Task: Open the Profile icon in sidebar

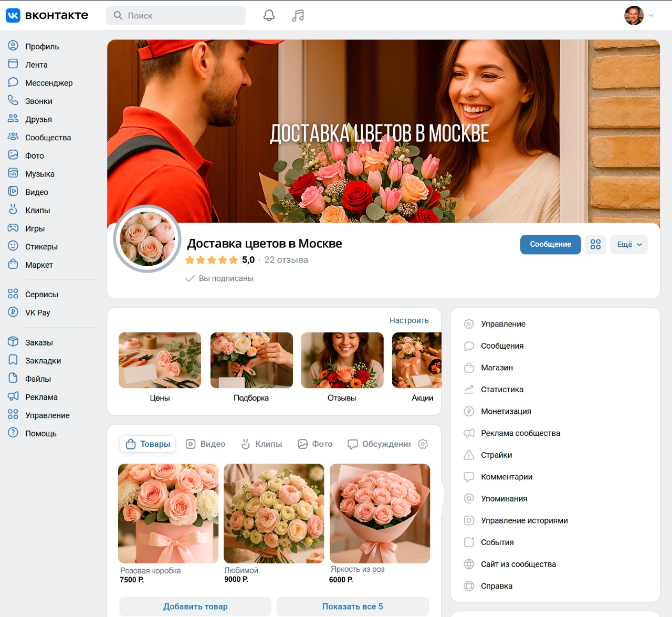Action: (13, 46)
